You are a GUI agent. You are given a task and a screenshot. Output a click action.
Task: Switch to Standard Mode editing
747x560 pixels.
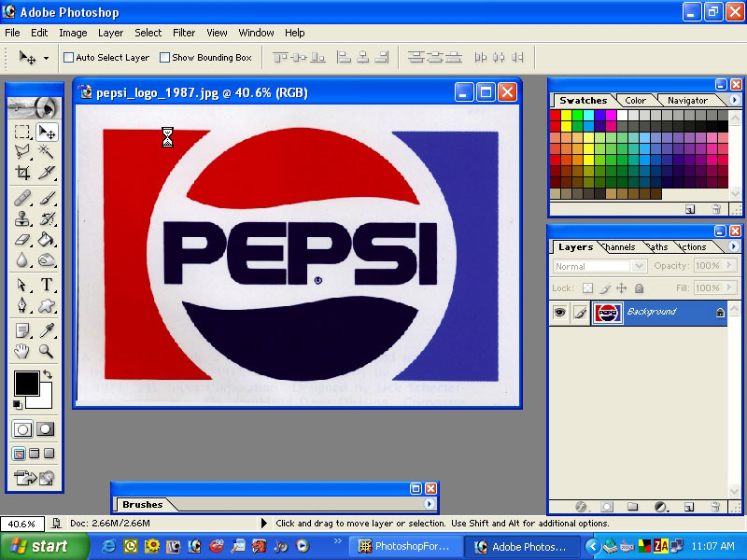point(22,429)
